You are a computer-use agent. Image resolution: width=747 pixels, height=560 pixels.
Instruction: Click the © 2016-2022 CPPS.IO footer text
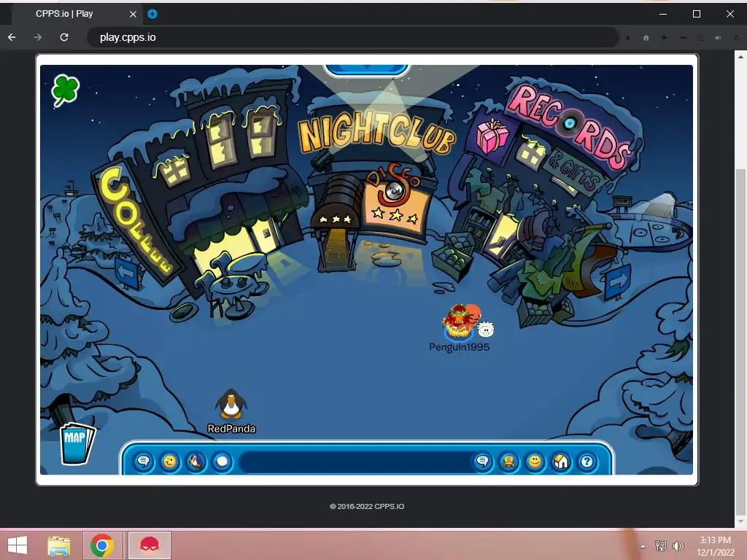[x=367, y=506]
